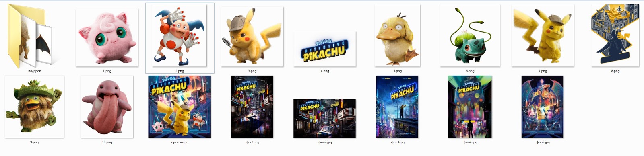
Task: Select the фон1.jpg background thumbnail
Action: [252, 107]
